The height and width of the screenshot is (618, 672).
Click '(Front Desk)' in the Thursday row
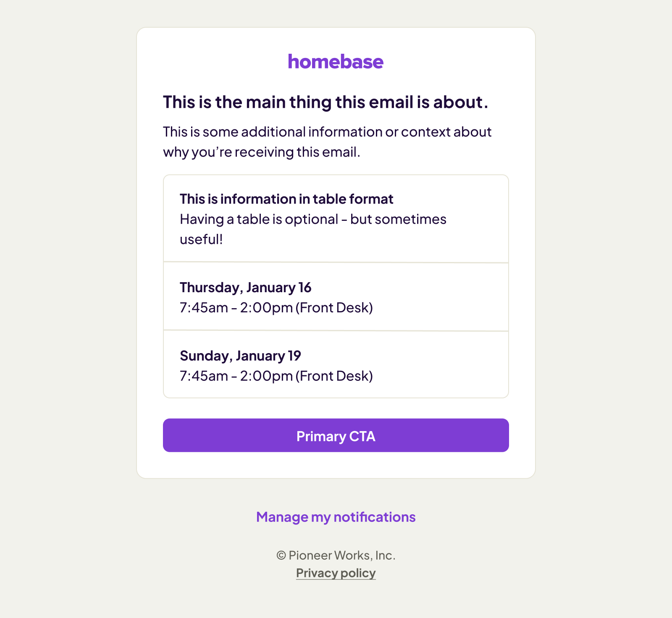[x=334, y=308]
